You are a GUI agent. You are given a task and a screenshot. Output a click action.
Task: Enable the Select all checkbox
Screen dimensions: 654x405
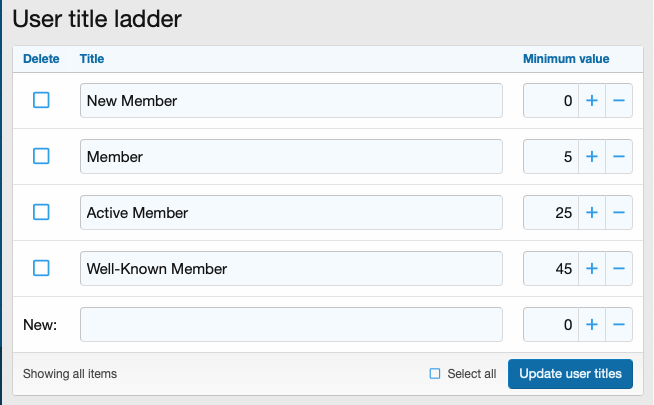pyautogui.click(x=435, y=374)
